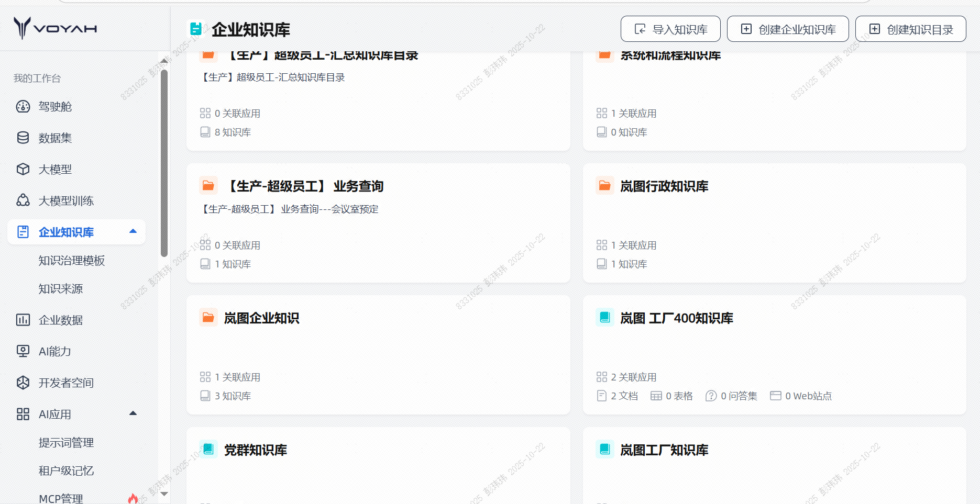Collapse the 企业知识库 sidebar section
Screen dimensions: 980x504
click(133, 232)
